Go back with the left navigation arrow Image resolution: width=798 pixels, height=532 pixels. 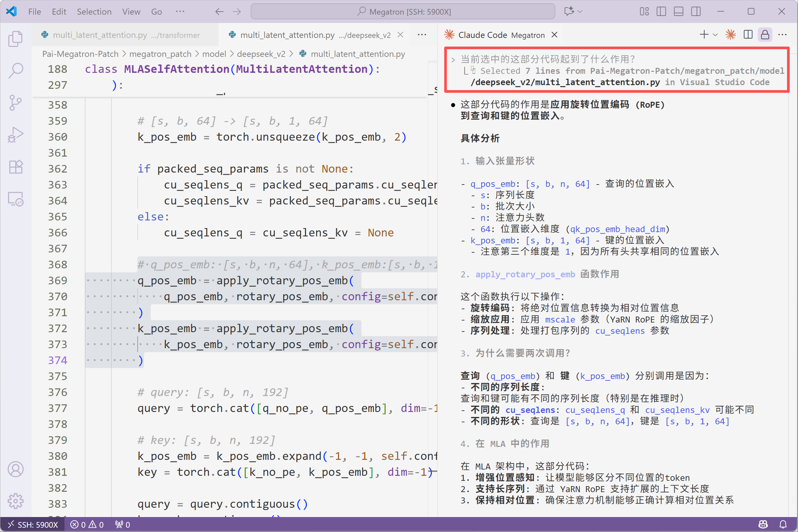pyautogui.click(x=219, y=12)
